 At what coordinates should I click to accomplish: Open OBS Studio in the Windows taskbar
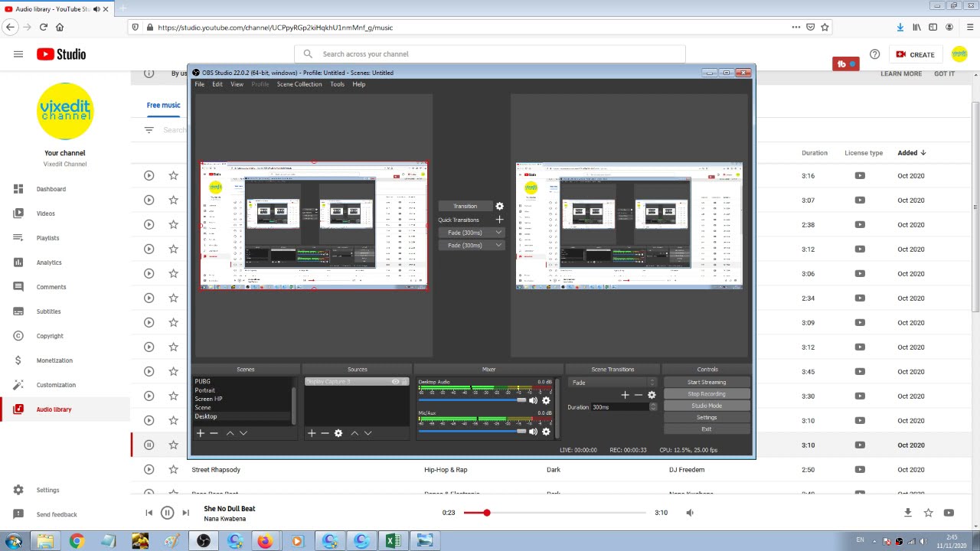point(204,541)
